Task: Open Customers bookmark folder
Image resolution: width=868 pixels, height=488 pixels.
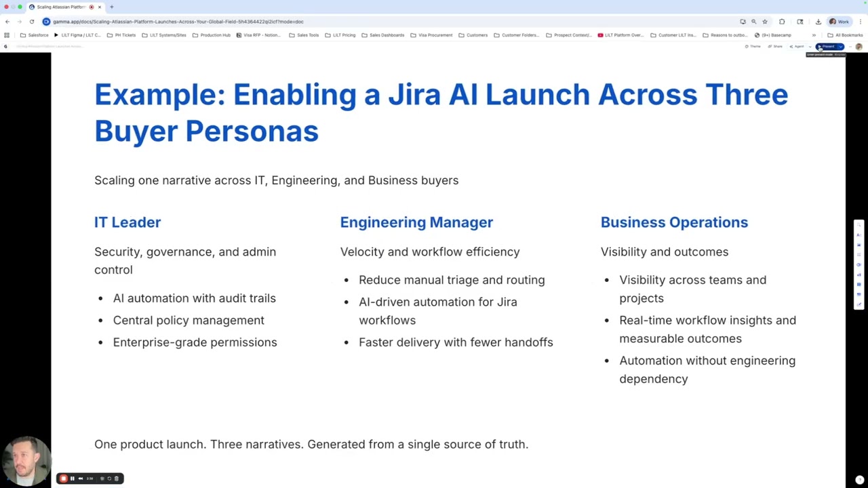Action: pyautogui.click(x=473, y=35)
